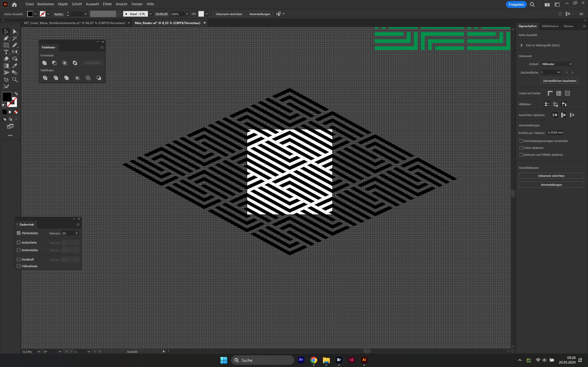Select the Magic Wand tool
The width and height of the screenshot is (588, 367).
15,38
